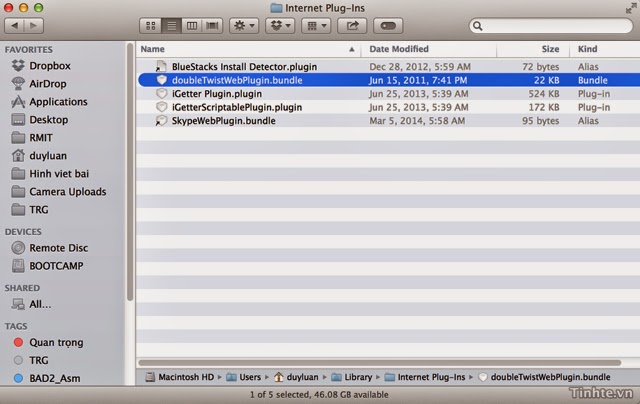Go forward with the right arrow button
The image size is (640, 404).
[x=33, y=26]
